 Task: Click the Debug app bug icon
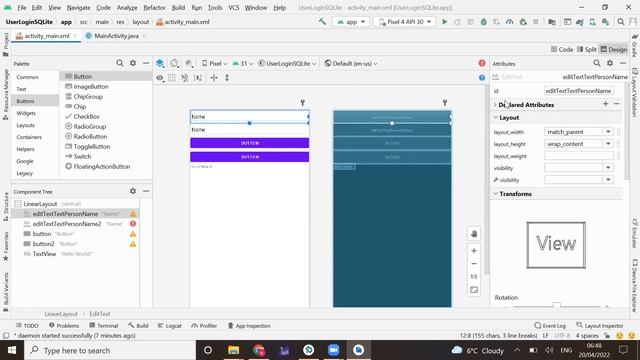click(484, 22)
